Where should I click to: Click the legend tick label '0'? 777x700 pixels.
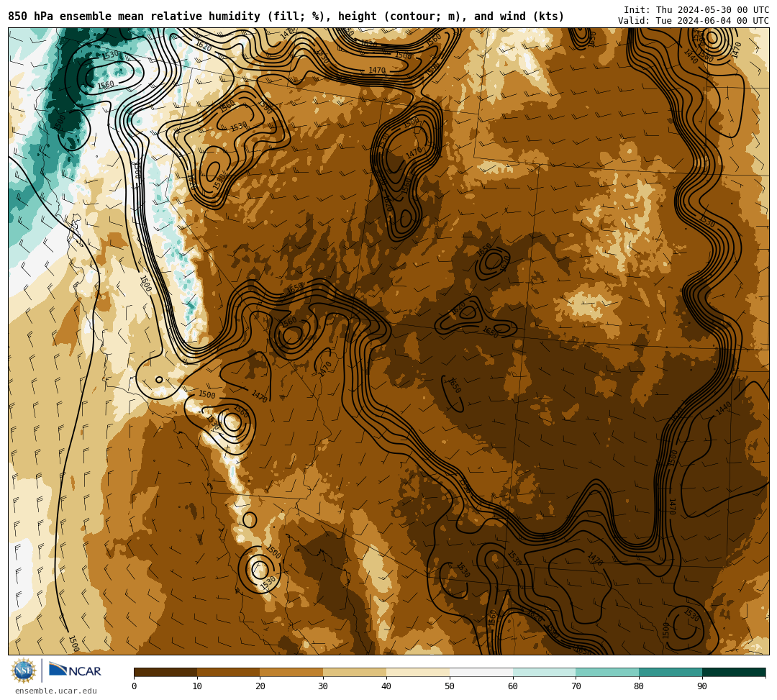(x=135, y=686)
